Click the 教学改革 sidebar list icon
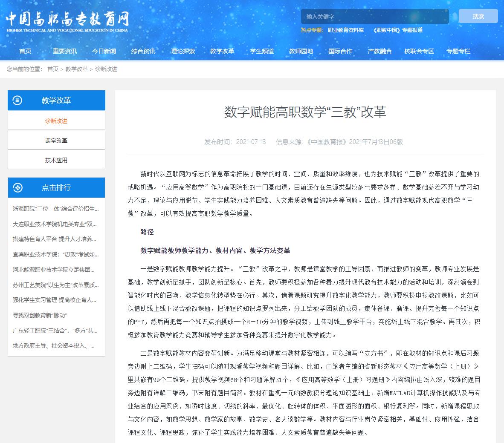Screen dimensions: 504x443 [x=17, y=101]
